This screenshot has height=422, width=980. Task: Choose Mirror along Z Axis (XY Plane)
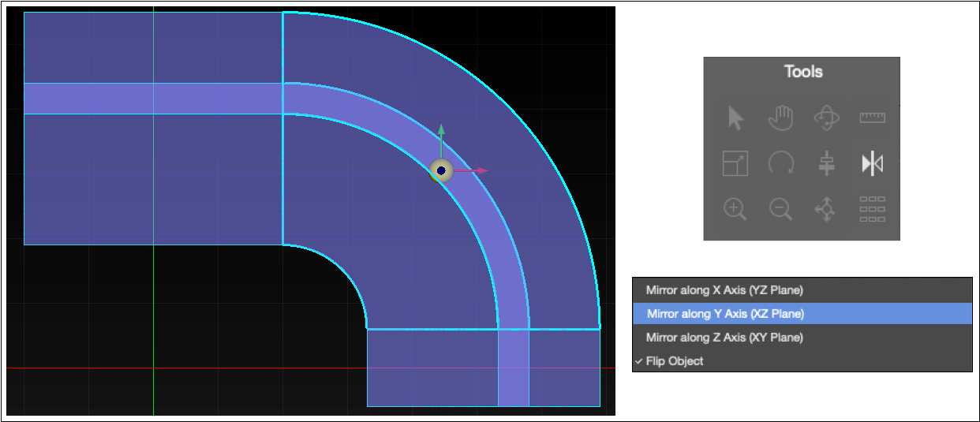click(x=802, y=337)
